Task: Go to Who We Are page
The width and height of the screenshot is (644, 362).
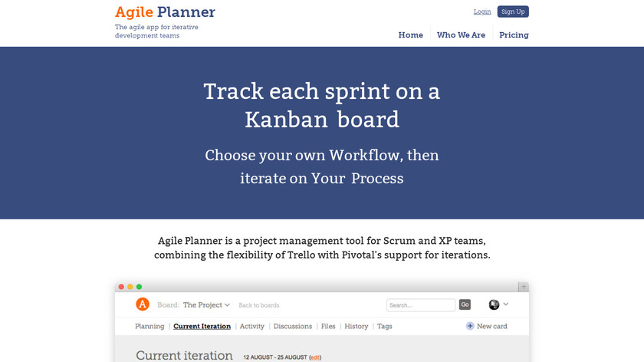Action: click(x=461, y=35)
